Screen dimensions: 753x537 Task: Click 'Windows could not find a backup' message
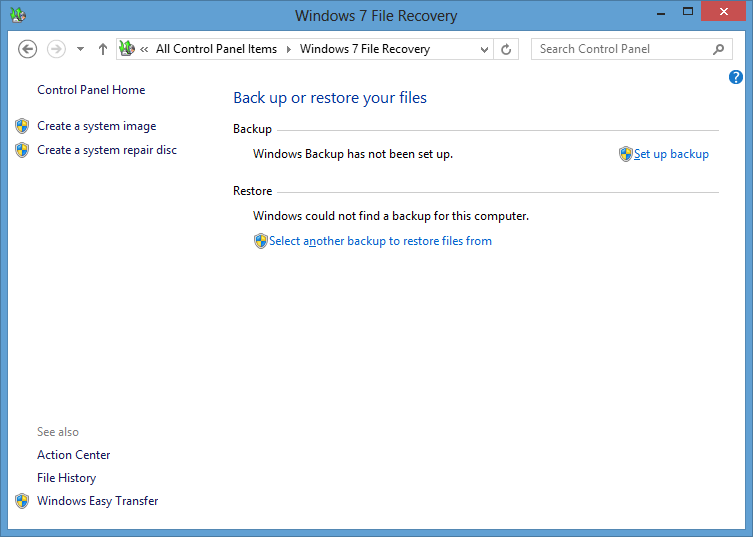point(391,216)
